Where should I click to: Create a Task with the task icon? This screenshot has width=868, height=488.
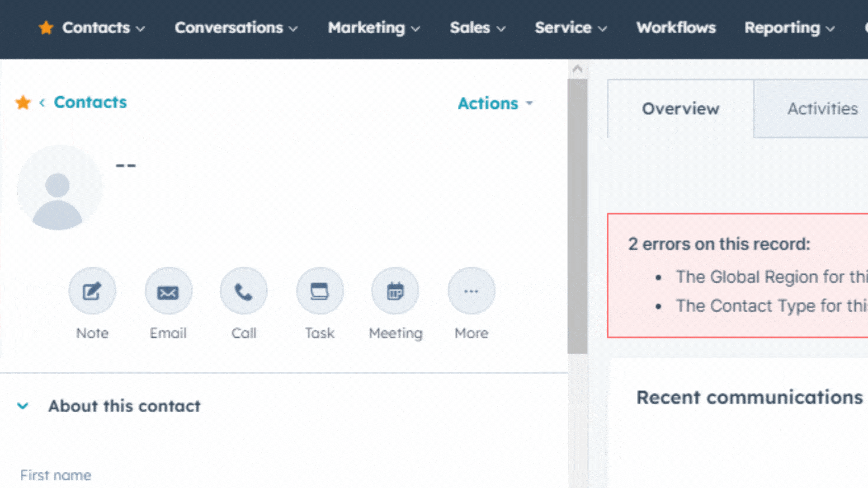320,291
